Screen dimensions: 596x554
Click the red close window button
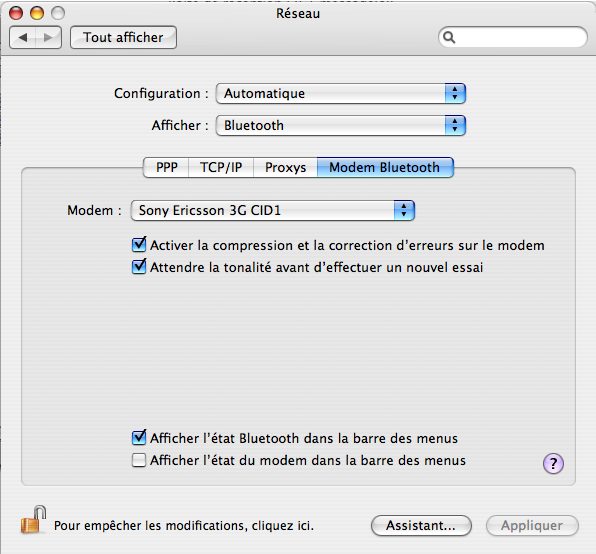(16, 13)
